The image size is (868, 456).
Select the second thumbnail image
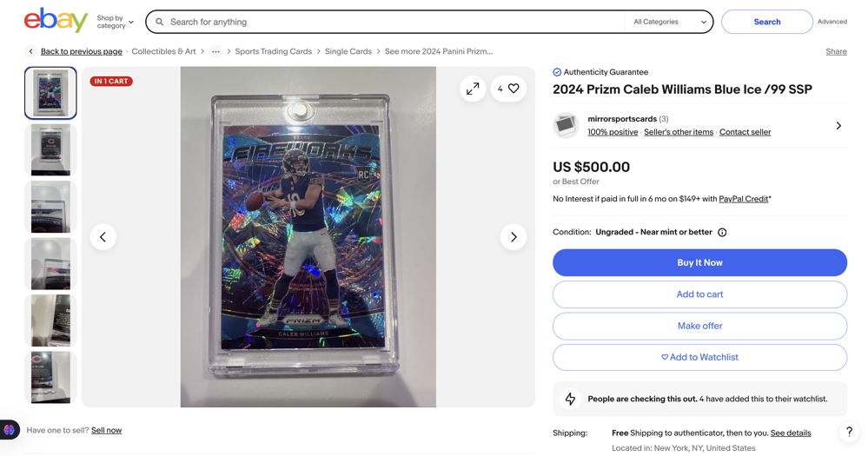click(x=50, y=150)
